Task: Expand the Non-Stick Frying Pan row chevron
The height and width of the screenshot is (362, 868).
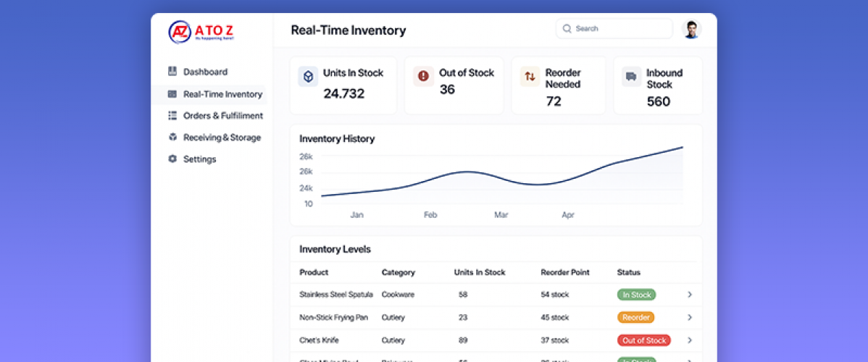Action: pyautogui.click(x=690, y=317)
